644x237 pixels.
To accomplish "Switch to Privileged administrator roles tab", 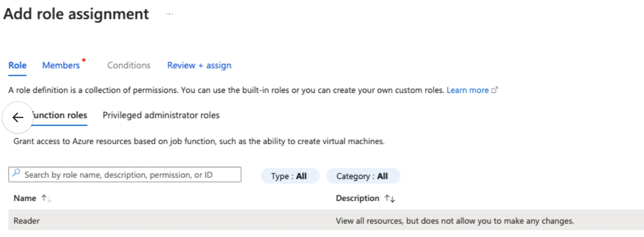I will coord(161,115).
